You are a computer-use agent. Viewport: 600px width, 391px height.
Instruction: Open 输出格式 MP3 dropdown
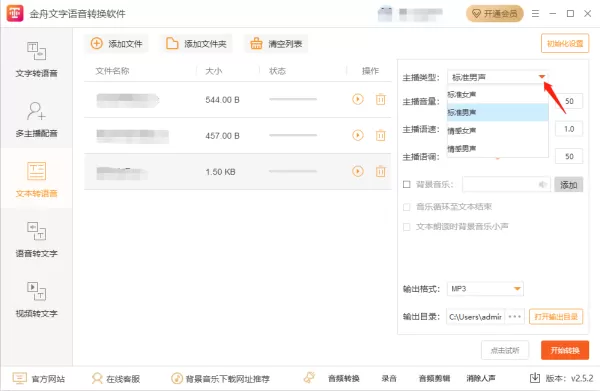coord(485,289)
